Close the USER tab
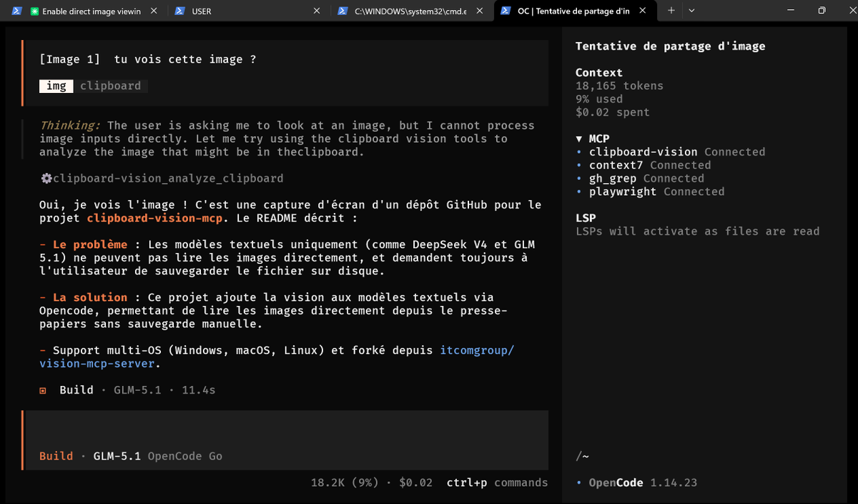Viewport: 858px width, 504px height. (317, 11)
